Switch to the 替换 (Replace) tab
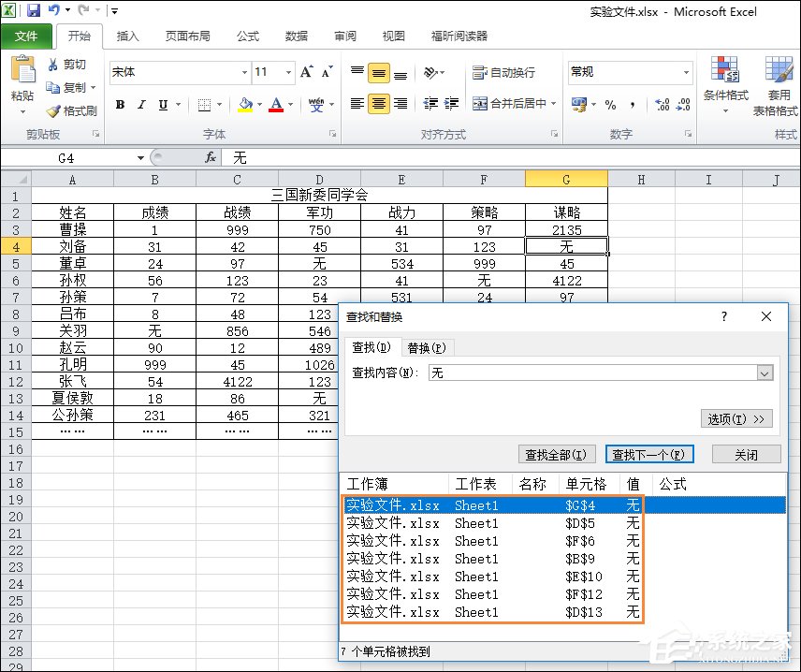 (427, 346)
